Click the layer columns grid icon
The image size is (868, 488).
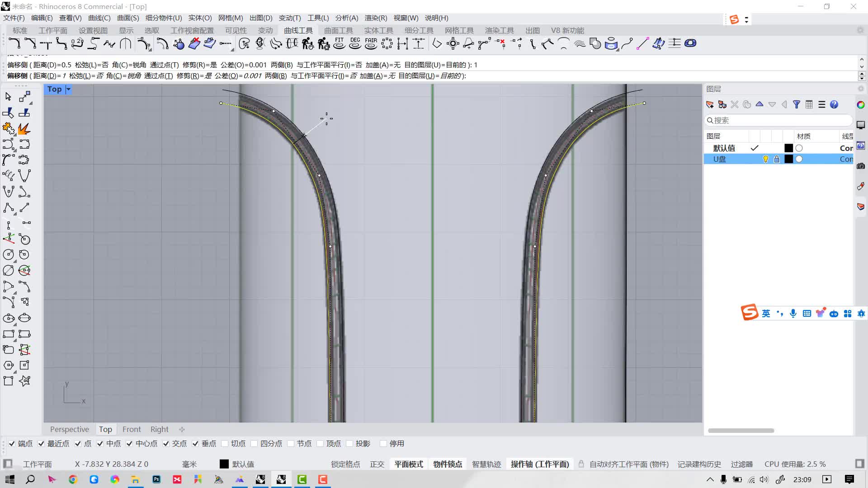click(x=809, y=105)
